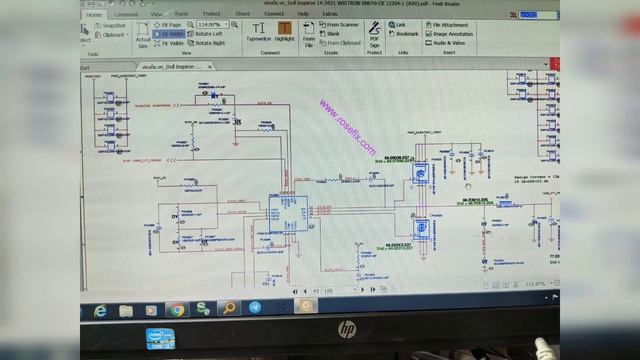Open Telegram from the taskbar
The image size is (640, 360).
pos(255,307)
